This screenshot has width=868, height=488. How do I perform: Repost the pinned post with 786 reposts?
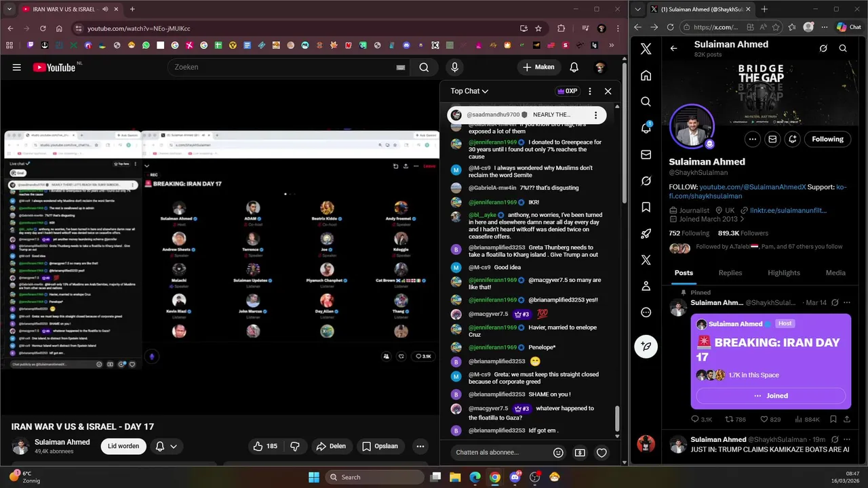[x=736, y=420]
